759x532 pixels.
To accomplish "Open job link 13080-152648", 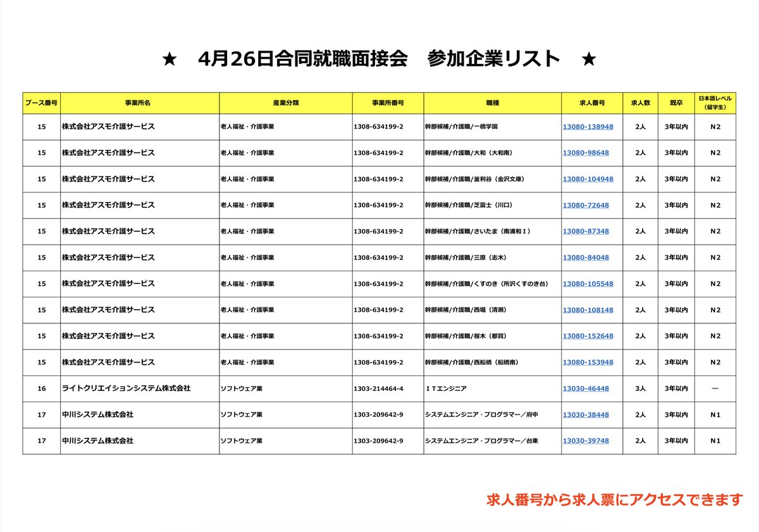I will [x=588, y=337].
